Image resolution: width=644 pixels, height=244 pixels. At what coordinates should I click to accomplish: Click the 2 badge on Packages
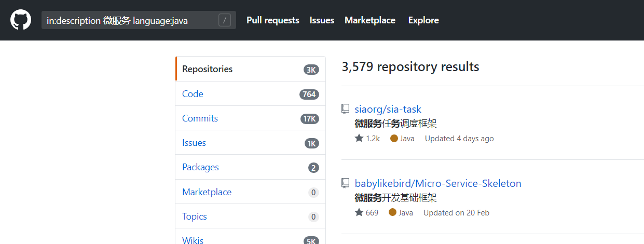point(313,168)
